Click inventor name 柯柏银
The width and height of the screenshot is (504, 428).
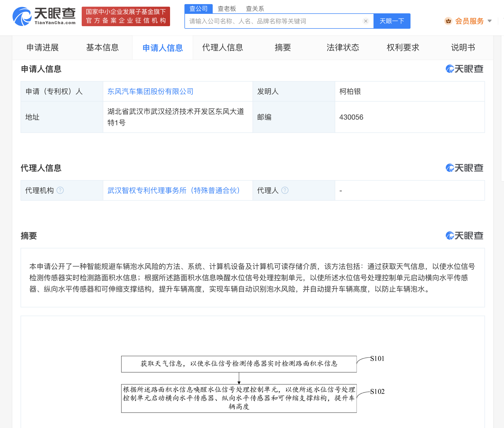[350, 91]
